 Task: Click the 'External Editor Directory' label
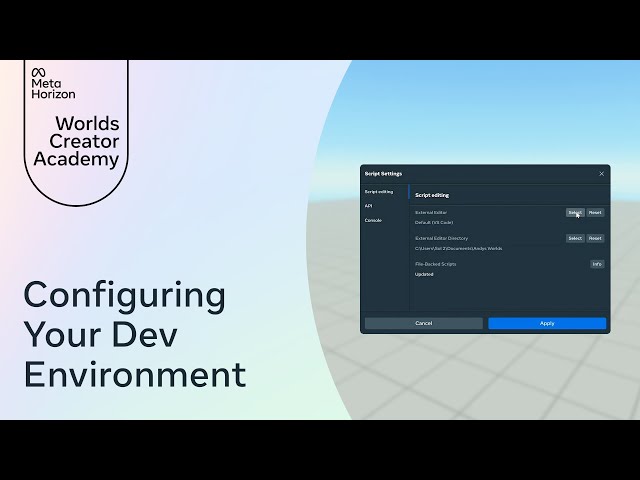(441, 238)
